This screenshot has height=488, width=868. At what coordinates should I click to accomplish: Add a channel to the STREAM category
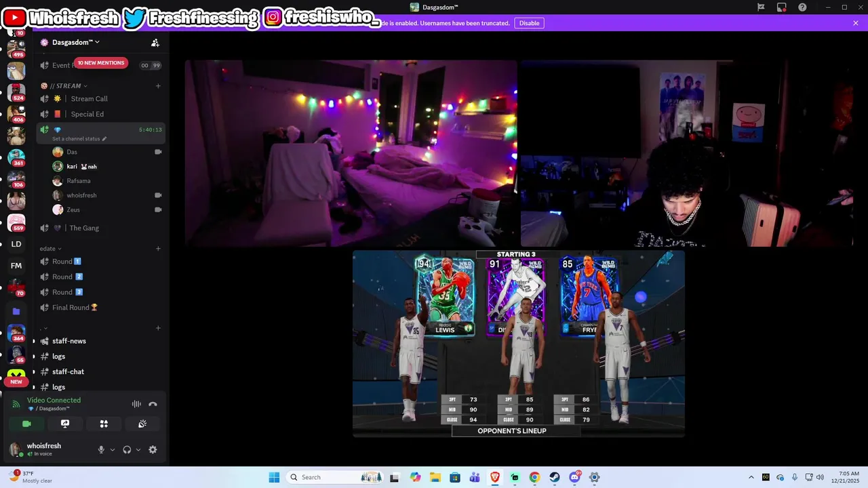click(158, 86)
